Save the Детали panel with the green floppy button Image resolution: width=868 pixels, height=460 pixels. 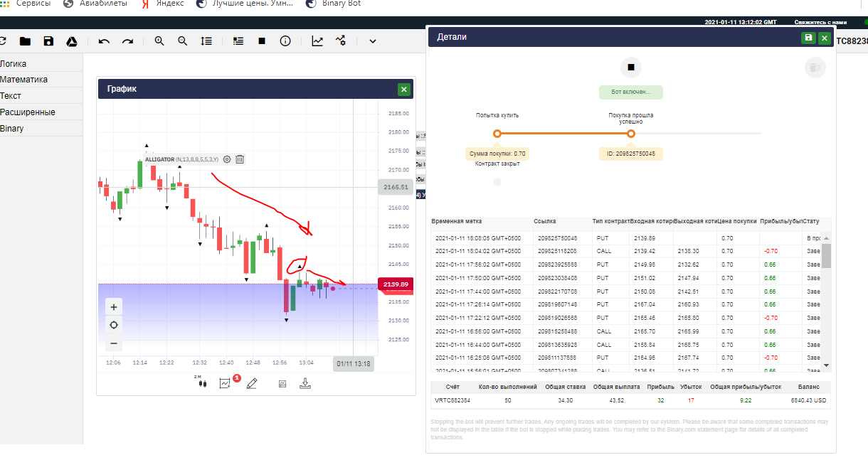(808, 38)
